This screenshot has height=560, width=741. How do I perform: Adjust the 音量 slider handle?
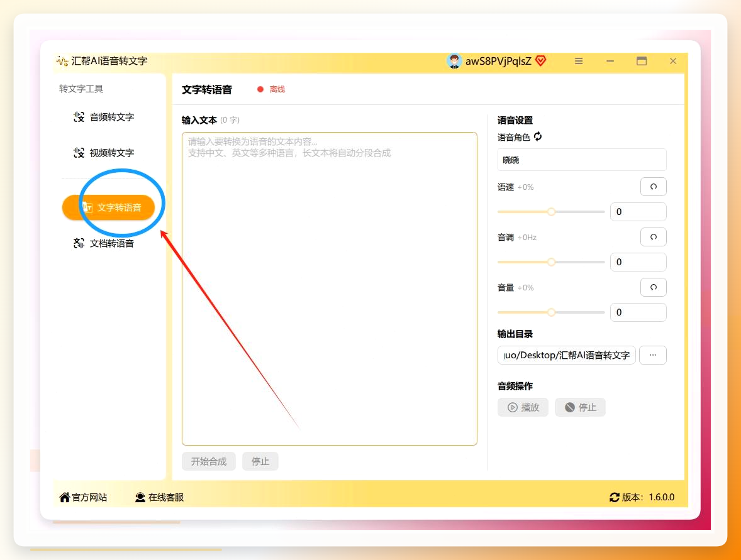(551, 312)
